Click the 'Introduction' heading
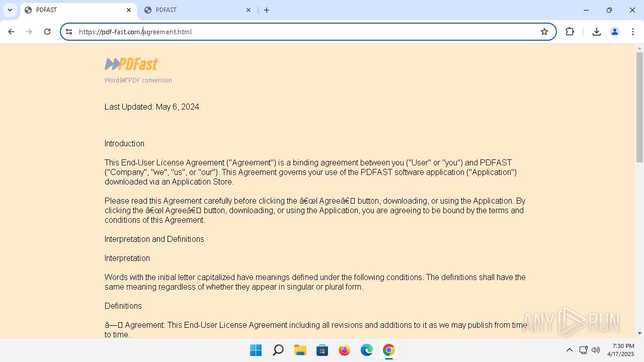Viewport: 644px width, 362px height. [x=124, y=143]
